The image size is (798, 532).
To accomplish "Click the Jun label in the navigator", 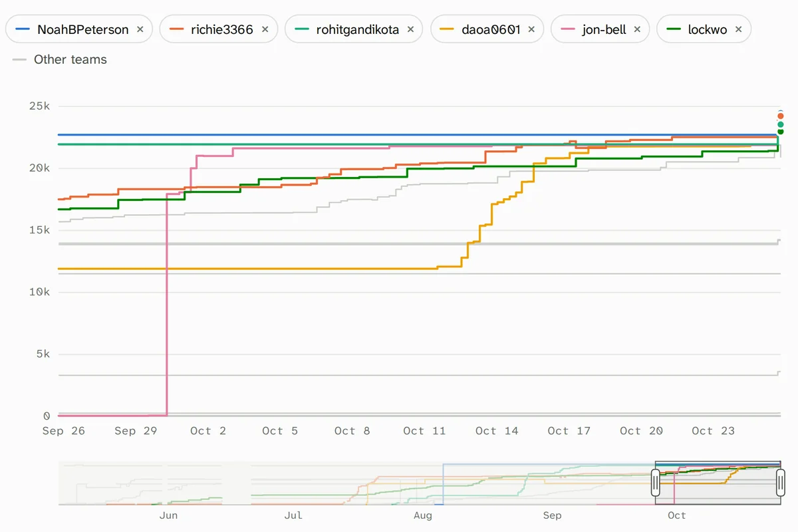I will (168, 515).
